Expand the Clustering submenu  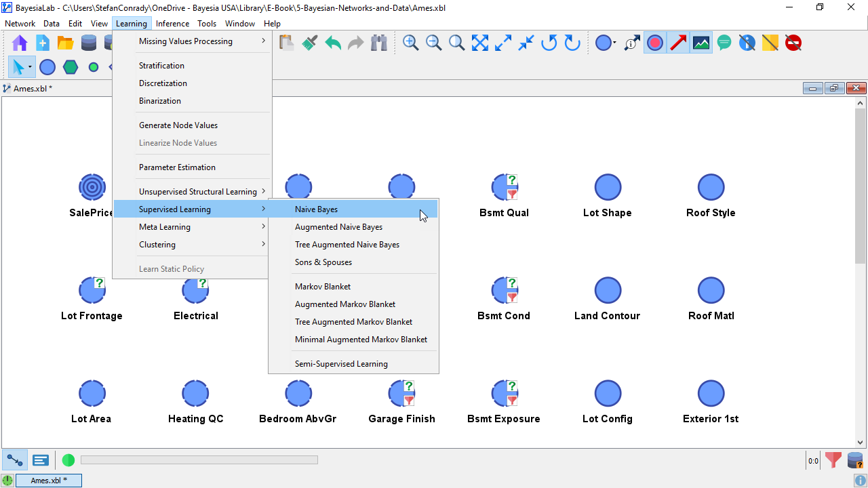click(192, 245)
